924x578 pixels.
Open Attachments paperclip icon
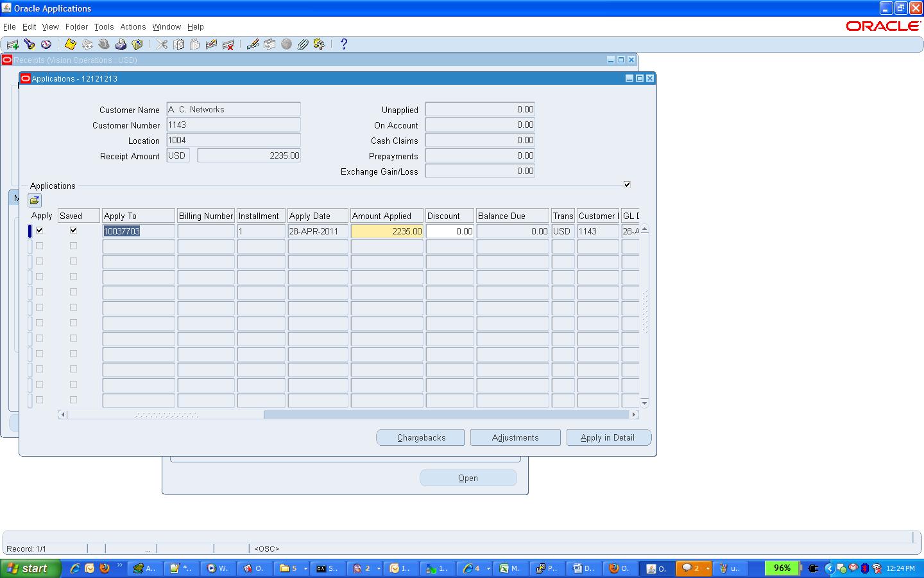(x=303, y=44)
